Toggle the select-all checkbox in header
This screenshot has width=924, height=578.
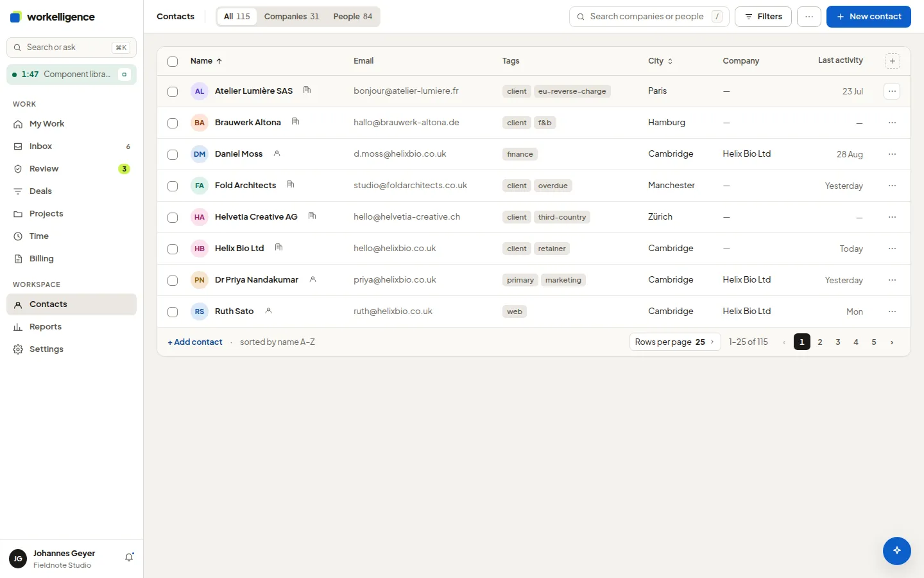tap(173, 62)
